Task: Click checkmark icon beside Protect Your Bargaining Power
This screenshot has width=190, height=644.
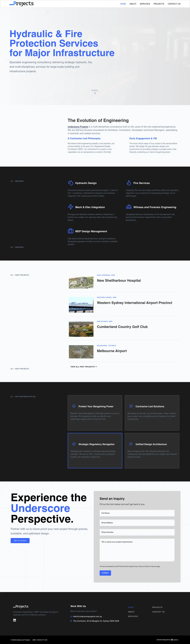Action: (x=74, y=406)
